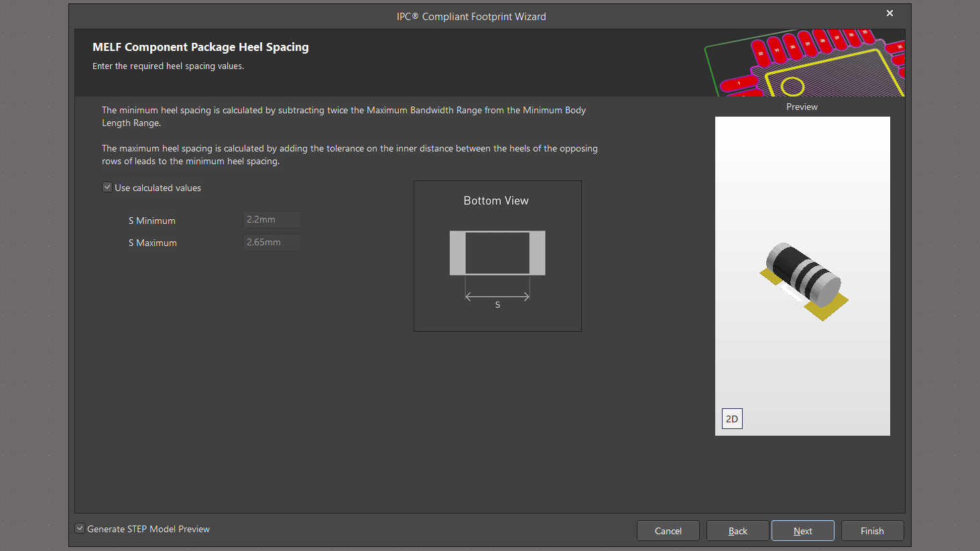Viewport: 980px width, 551px height.
Task: Click the right terminal in Bottom View
Action: click(537, 253)
